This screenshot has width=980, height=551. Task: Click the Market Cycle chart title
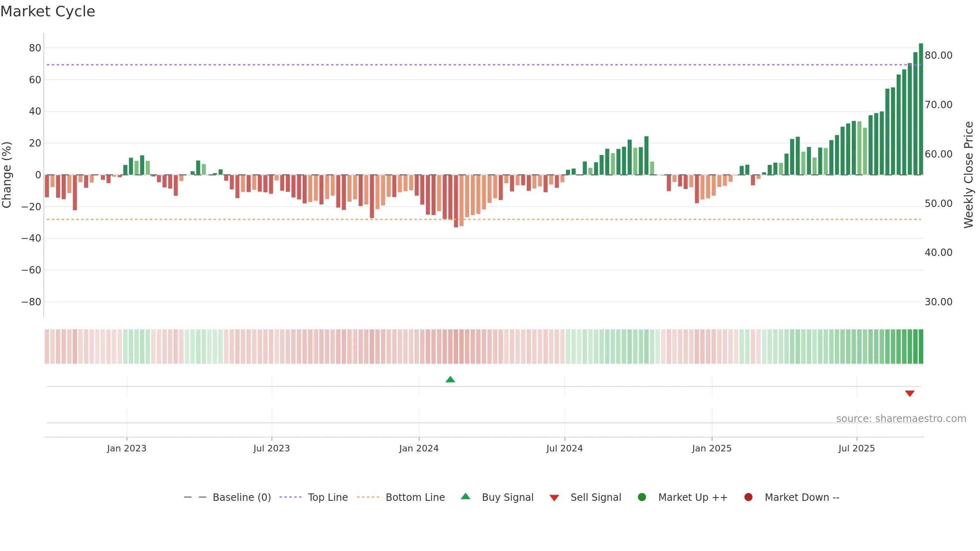(48, 11)
